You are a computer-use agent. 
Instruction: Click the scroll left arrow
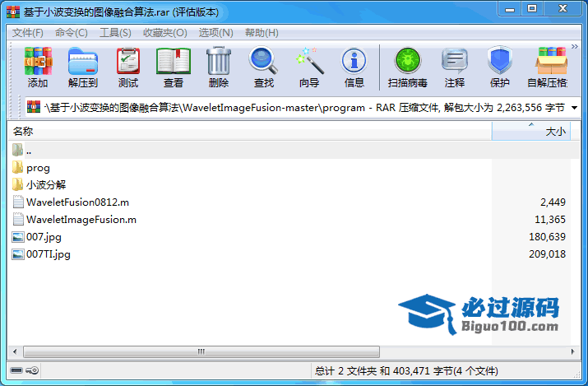point(15,351)
